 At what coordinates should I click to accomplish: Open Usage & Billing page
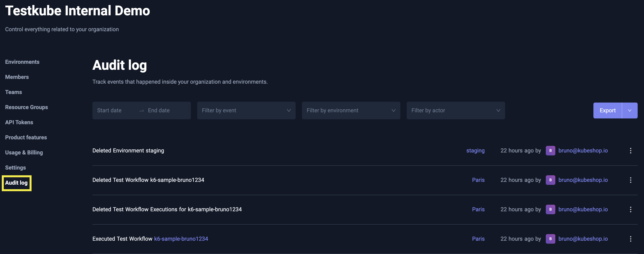24,153
